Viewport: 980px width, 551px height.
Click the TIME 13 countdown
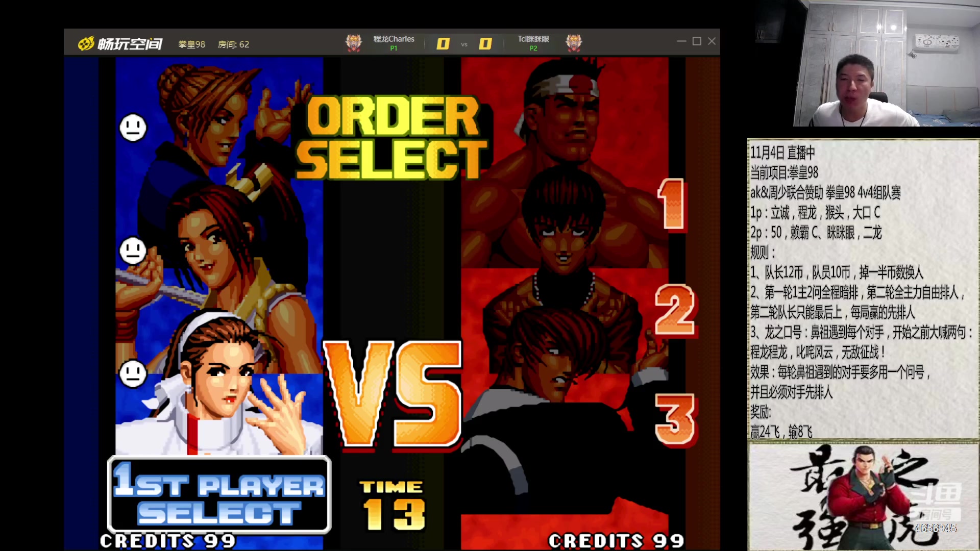coord(392,505)
